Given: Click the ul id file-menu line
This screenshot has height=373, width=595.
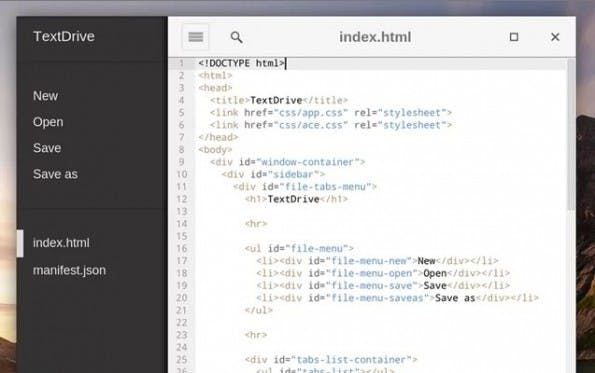Looking at the screenshot, I should coord(299,249).
